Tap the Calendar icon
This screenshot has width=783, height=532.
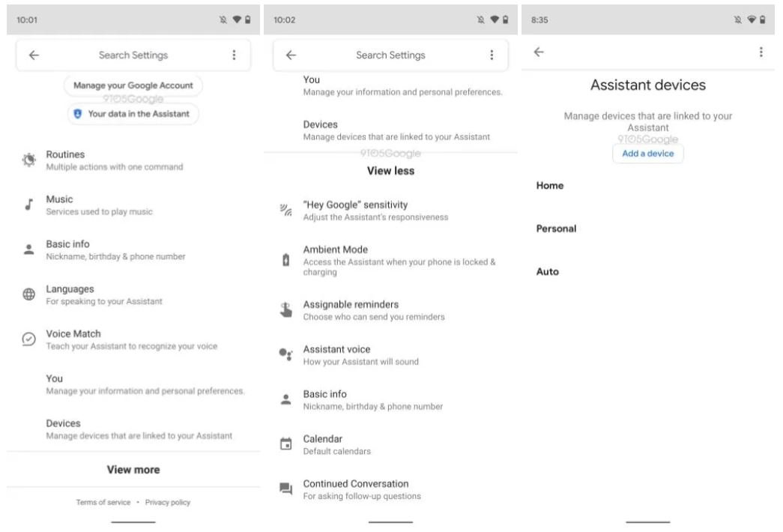[285, 444]
